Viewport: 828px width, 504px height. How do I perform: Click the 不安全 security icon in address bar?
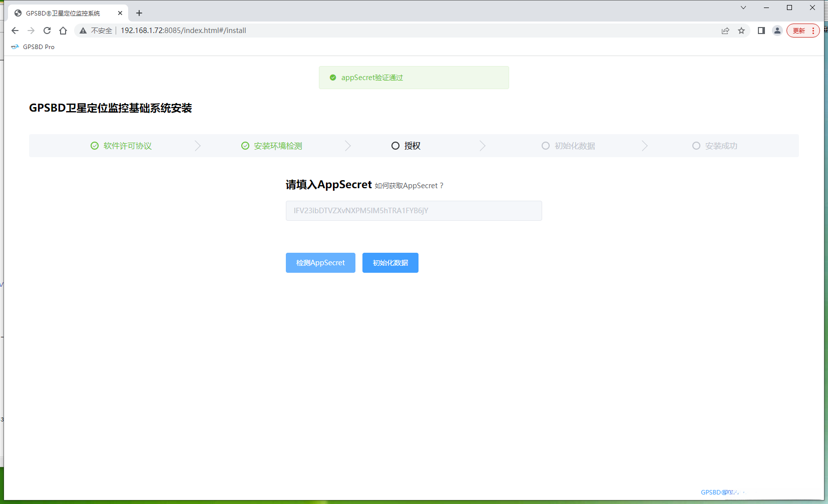[83, 31]
